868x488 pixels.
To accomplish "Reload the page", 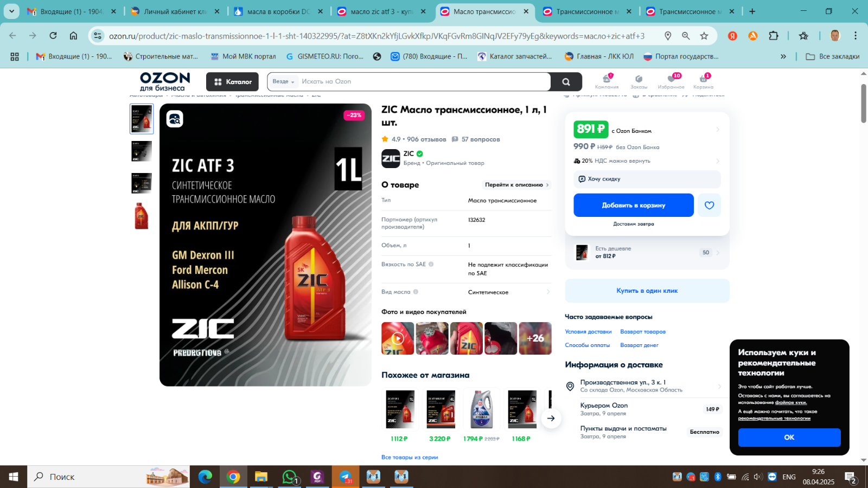I will tap(53, 36).
